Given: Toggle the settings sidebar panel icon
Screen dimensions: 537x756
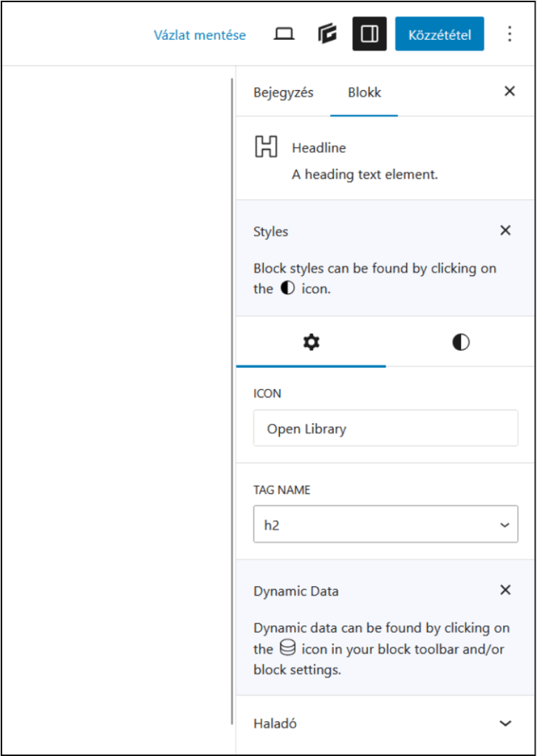Looking at the screenshot, I should coord(369,35).
